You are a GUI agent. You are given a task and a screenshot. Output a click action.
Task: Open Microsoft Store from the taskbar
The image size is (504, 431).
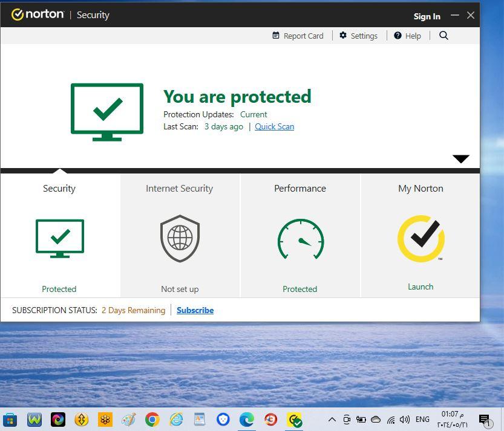10,420
